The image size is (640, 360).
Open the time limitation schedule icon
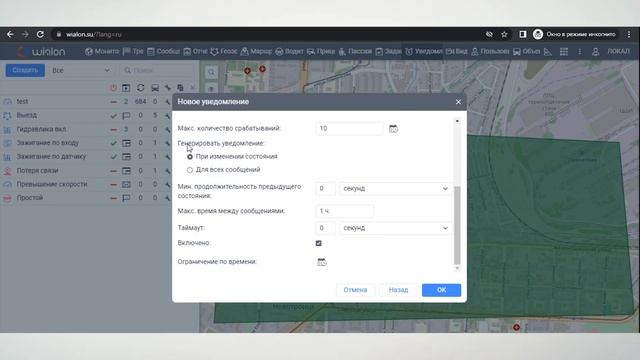pyautogui.click(x=322, y=262)
